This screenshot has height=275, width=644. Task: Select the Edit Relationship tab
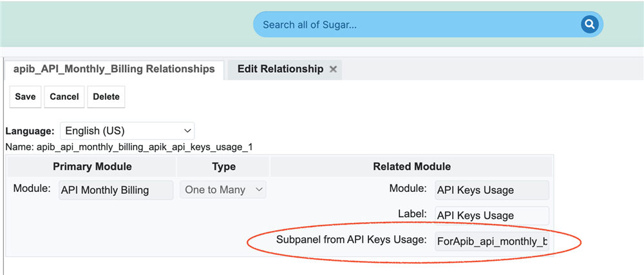280,69
